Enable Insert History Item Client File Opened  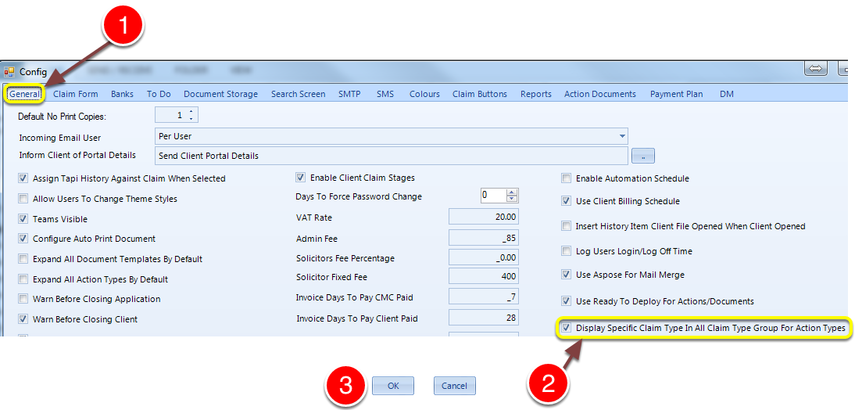(x=566, y=226)
